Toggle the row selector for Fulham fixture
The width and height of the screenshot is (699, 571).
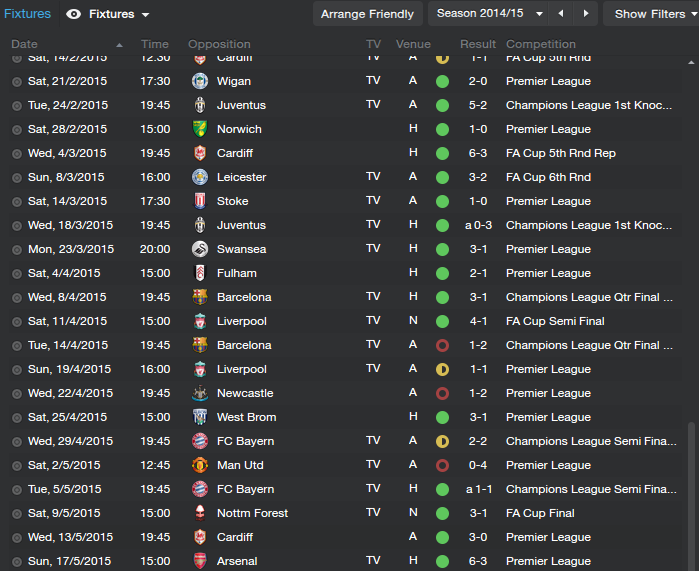(17, 274)
